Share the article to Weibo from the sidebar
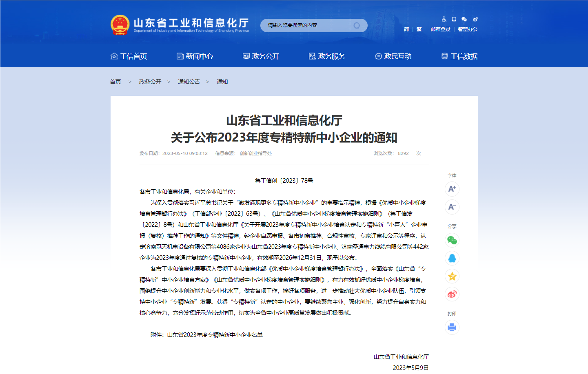Screen dimensions: 588x374 click(x=452, y=294)
